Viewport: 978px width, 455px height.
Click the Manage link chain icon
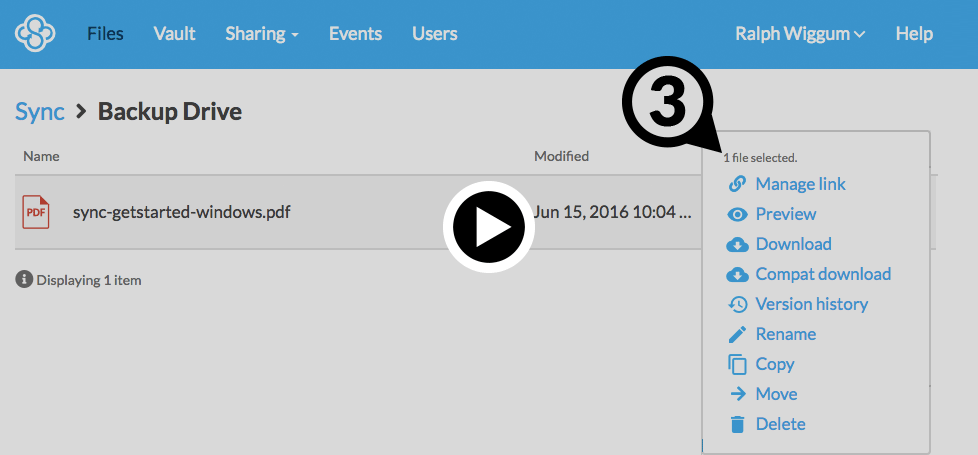tap(737, 184)
